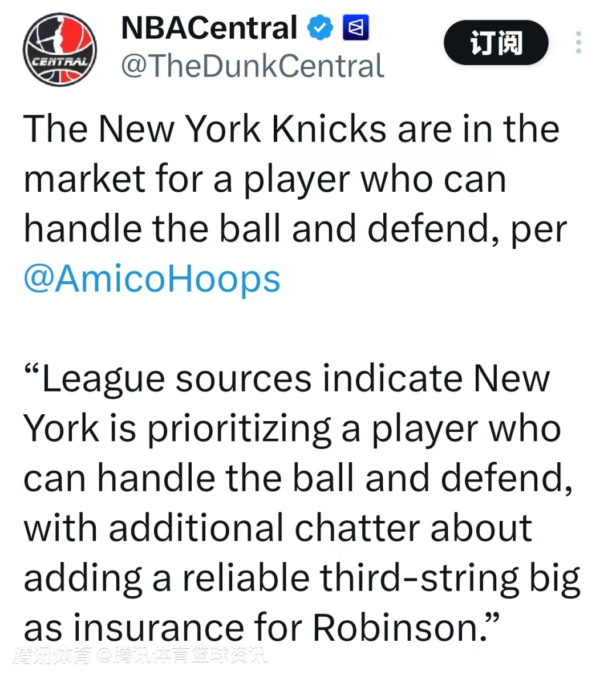Open the @AmicoHoops mention link
Image resolution: width=616 pixels, height=675 pixels.
click(152, 278)
